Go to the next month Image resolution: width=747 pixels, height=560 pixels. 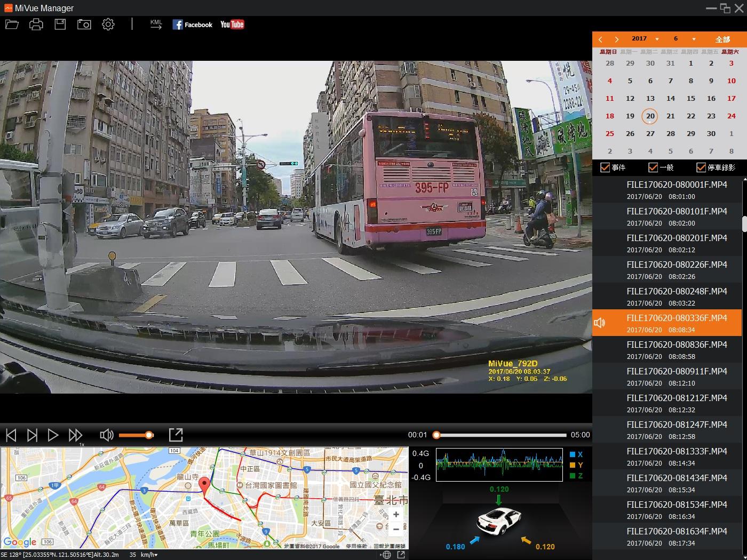pos(617,39)
